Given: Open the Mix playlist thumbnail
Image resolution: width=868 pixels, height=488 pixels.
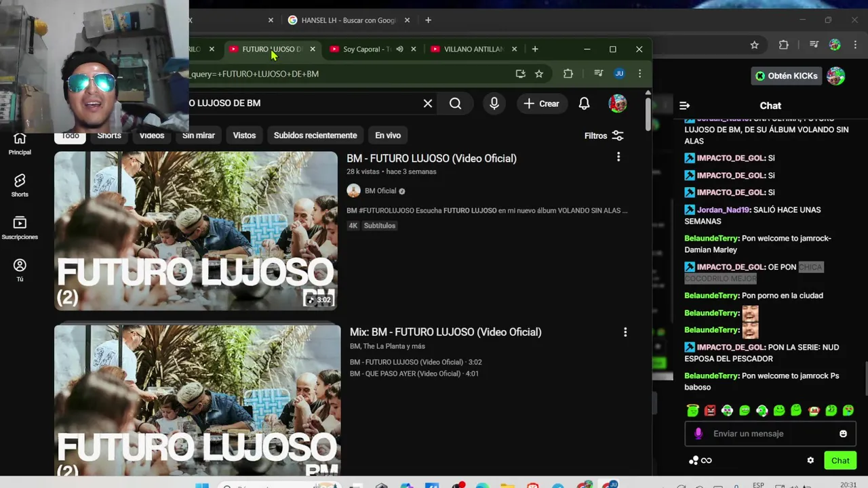Looking at the screenshot, I should (x=197, y=400).
